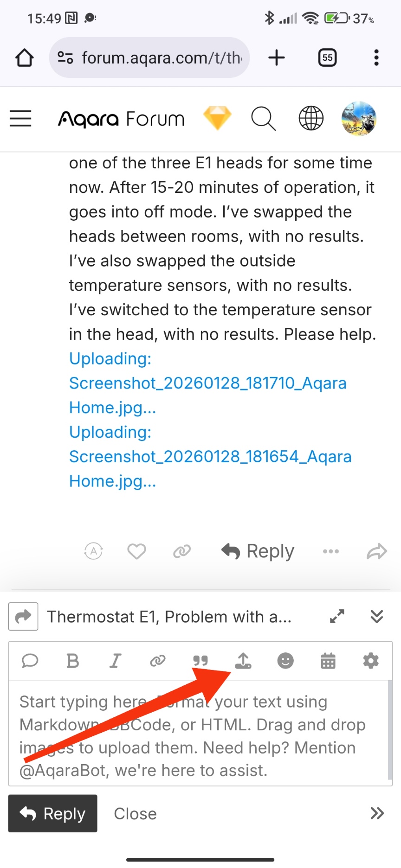The width and height of the screenshot is (401, 868).
Task: Open composer options gear menu
Action: click(370, 661)
